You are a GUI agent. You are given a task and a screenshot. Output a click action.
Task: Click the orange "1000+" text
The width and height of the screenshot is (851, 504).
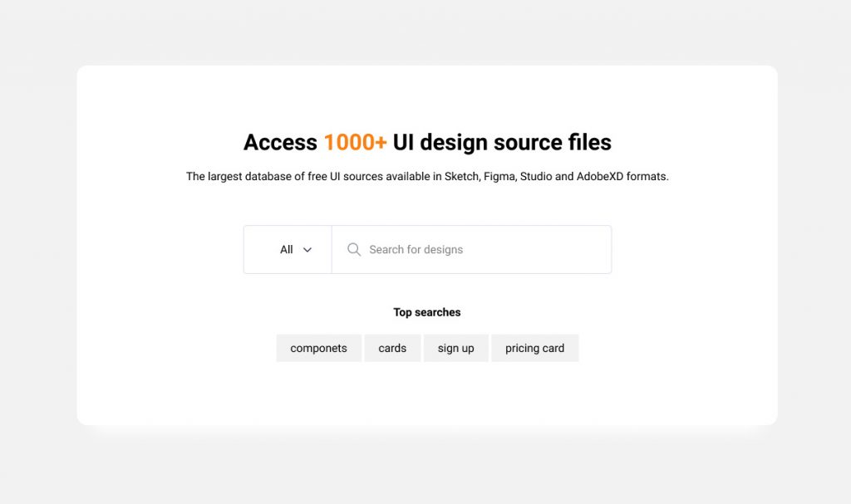click(x=356, y=142)
